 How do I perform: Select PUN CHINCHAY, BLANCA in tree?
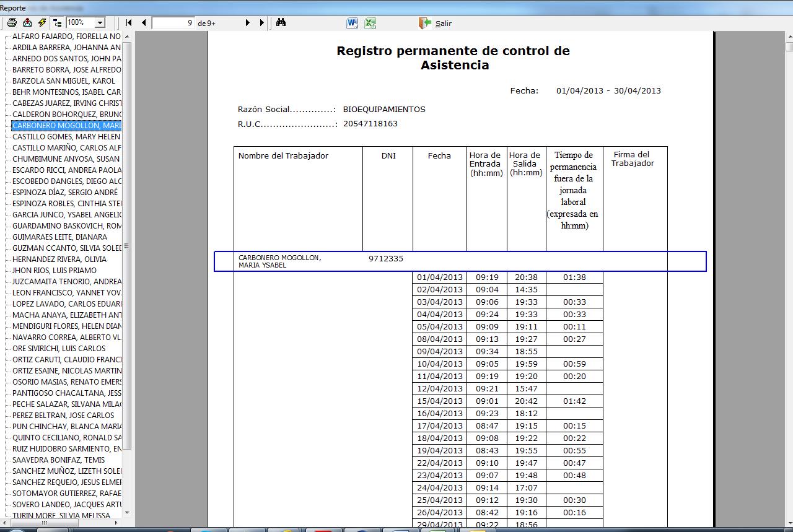[66, 426]
